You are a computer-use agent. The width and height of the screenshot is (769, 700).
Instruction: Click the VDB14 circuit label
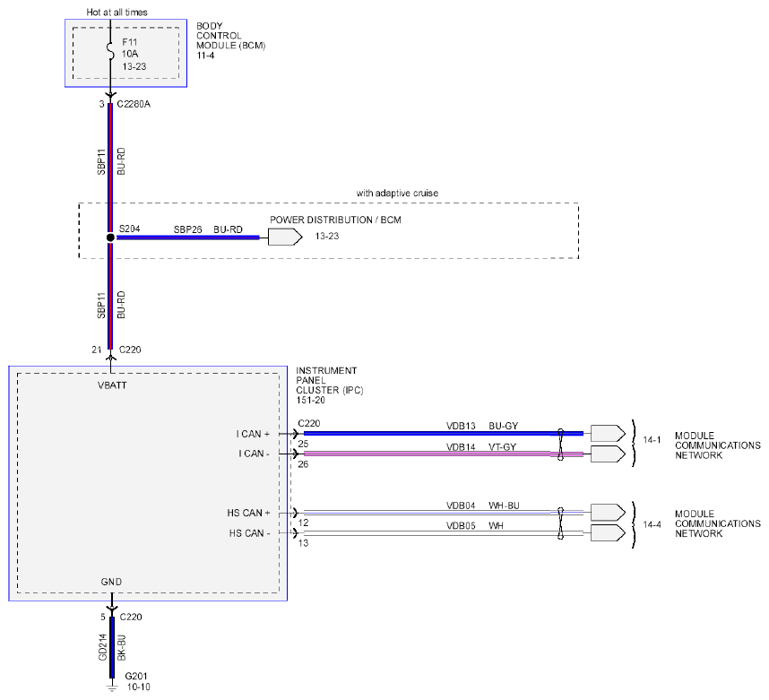point(461,447)
